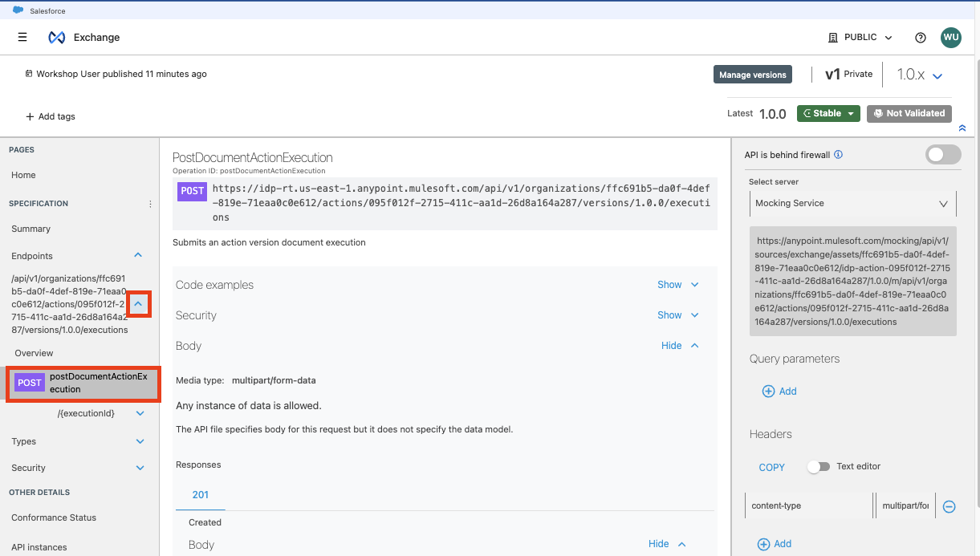980x556 pixels.
Task: Select the postDocumentActionExecution POST operation
Action: coord(83,383)
